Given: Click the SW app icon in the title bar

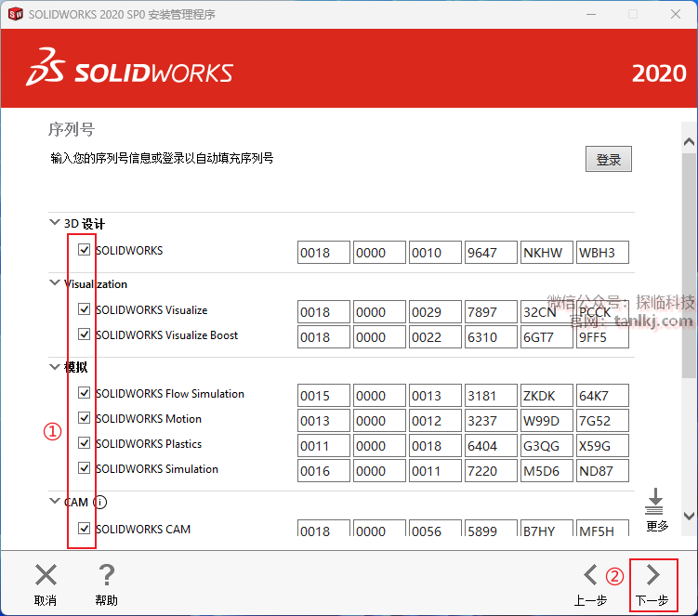Looking at the screenshot, I should 15,15.
